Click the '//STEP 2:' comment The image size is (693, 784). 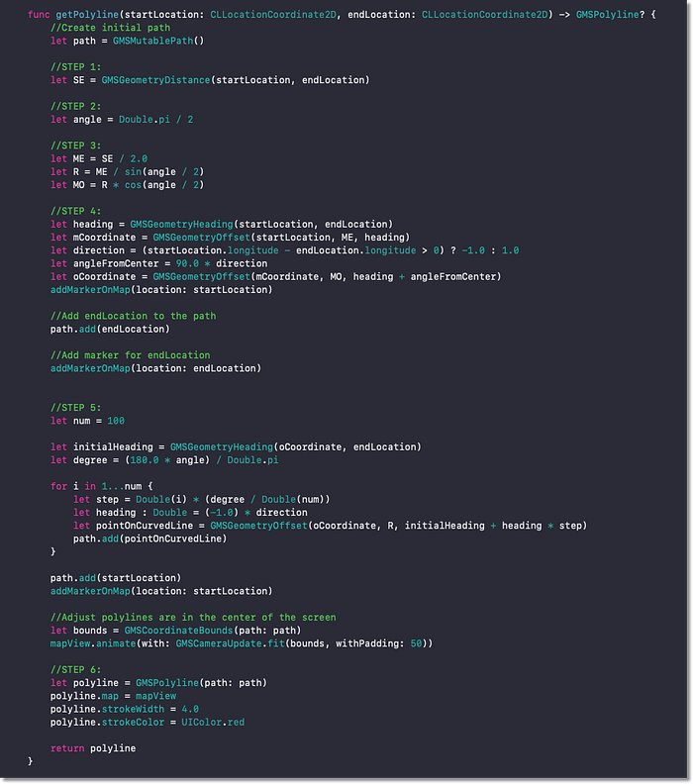point(75,106)
